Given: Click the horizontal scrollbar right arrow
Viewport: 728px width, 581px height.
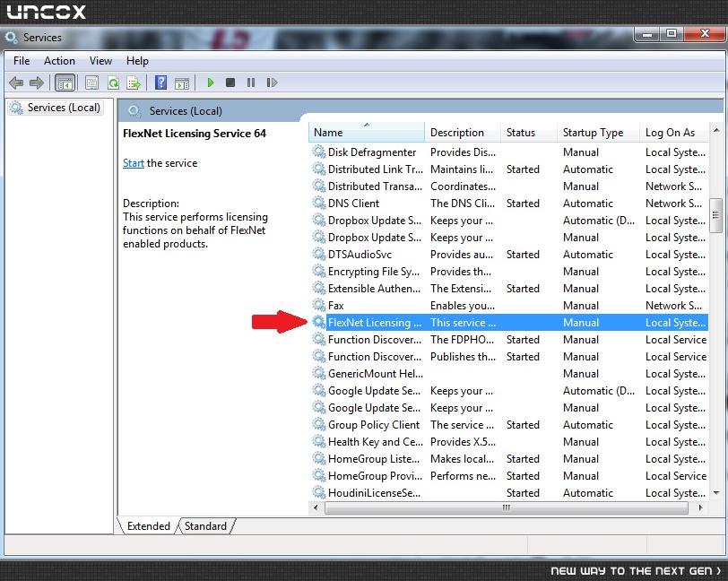Looking at the screenshot, I should click(700, 507).
